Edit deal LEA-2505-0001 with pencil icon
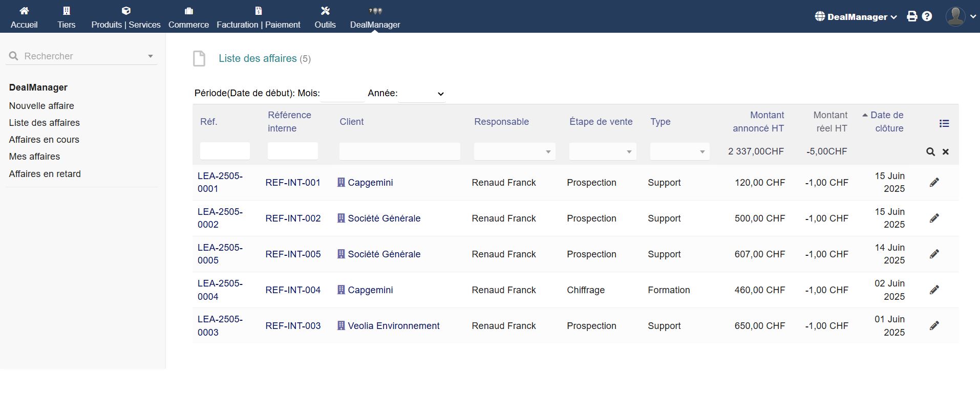 (934, 183)
